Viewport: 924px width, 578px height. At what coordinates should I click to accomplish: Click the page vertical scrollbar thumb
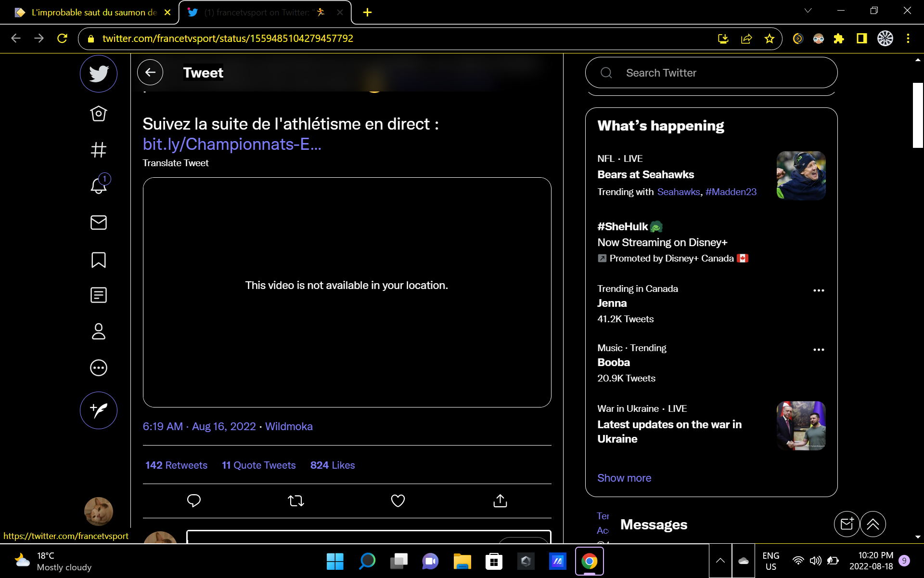tap(918, 115)
